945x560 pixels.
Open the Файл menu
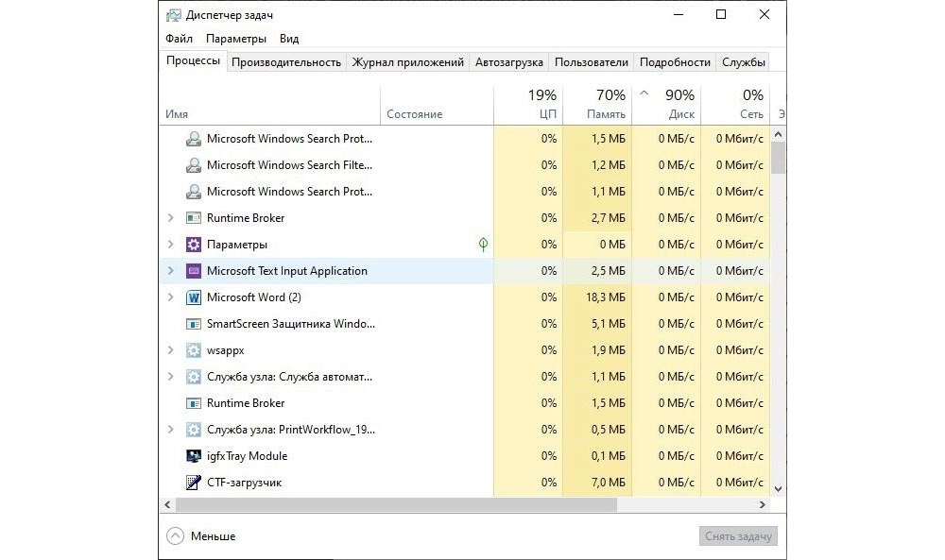point(179,39)
